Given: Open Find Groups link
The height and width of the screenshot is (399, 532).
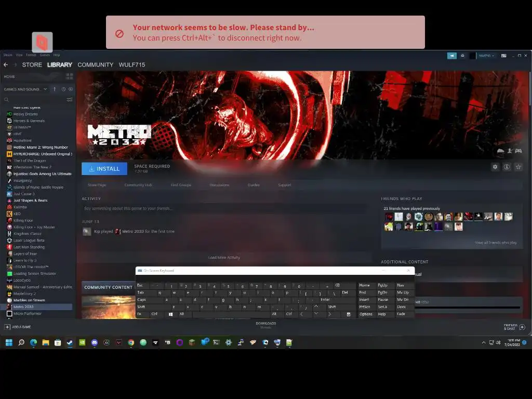Looking at the screenshot, I should coord(181,185).
